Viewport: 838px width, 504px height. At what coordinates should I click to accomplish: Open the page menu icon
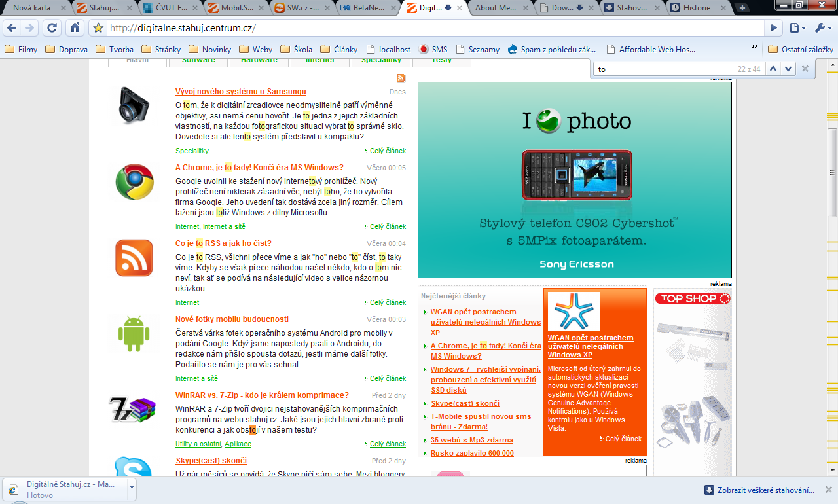click(x=797, y=28)
